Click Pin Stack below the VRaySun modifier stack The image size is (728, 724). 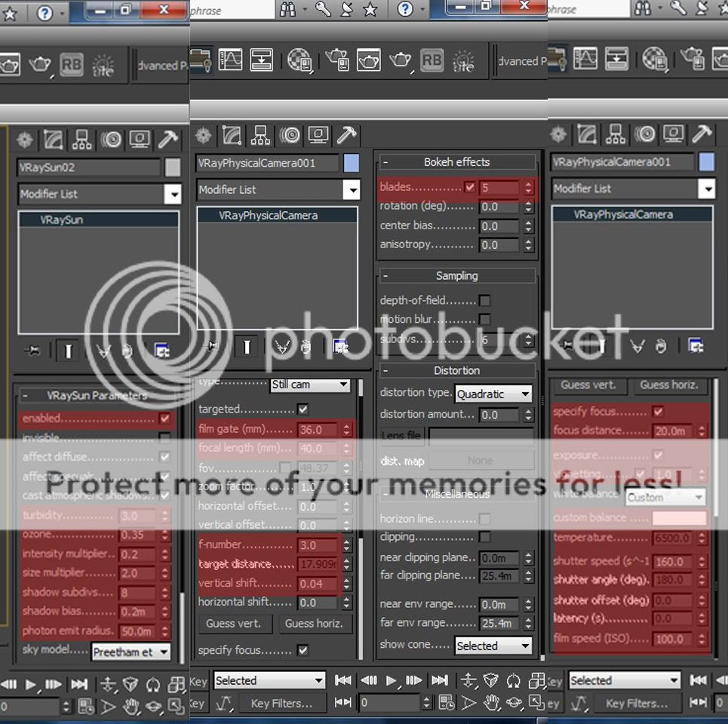tap(32, 351)
